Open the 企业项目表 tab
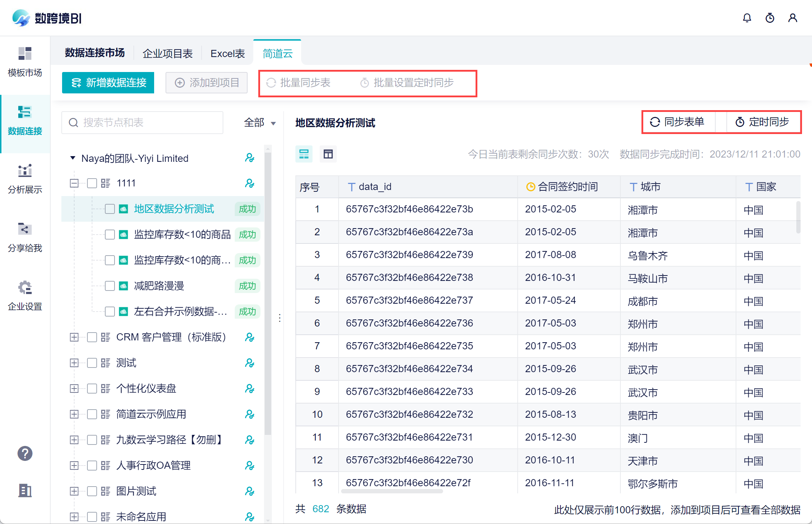812x524 pixels. 167,53
